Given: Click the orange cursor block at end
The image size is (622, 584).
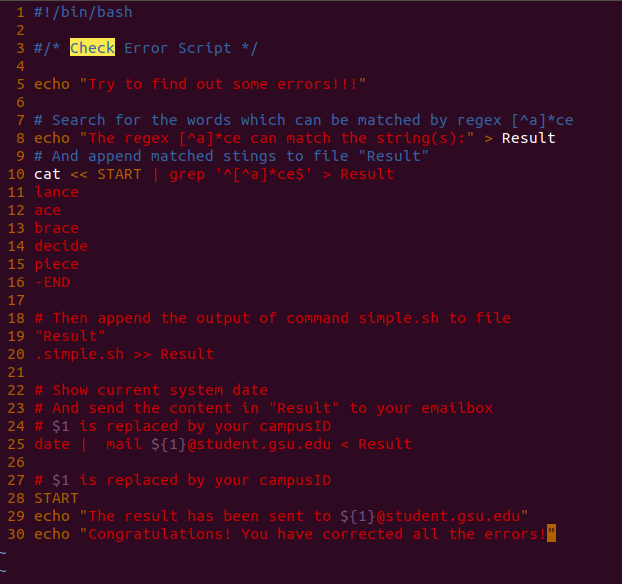Looking at the screenshot, I should point(551,533).
